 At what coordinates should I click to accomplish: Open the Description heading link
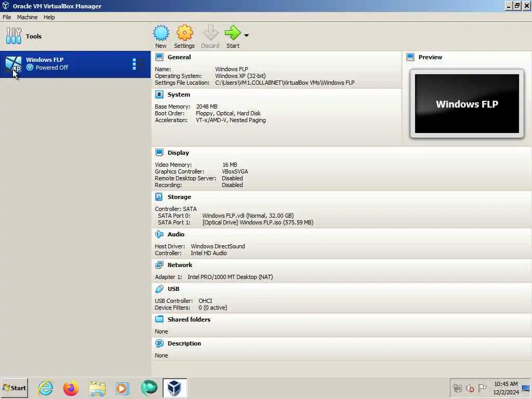pyautogui.click(x=184, y=343)
